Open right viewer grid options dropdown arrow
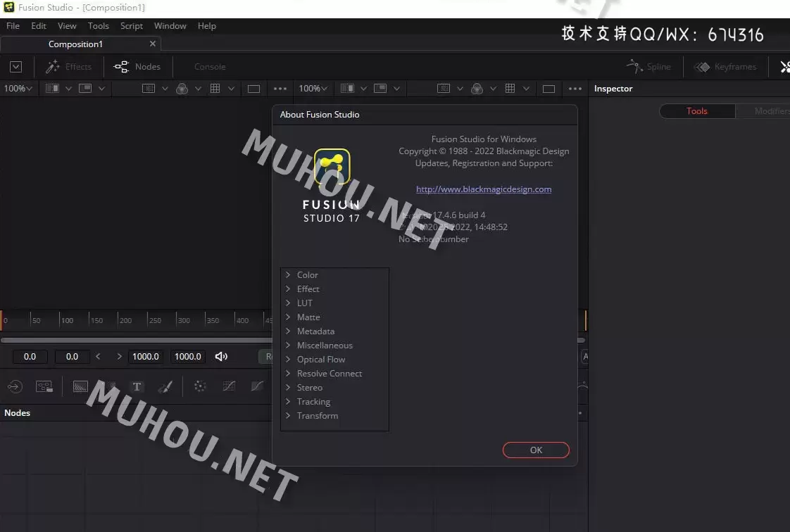790x532 pixels. 526,89
